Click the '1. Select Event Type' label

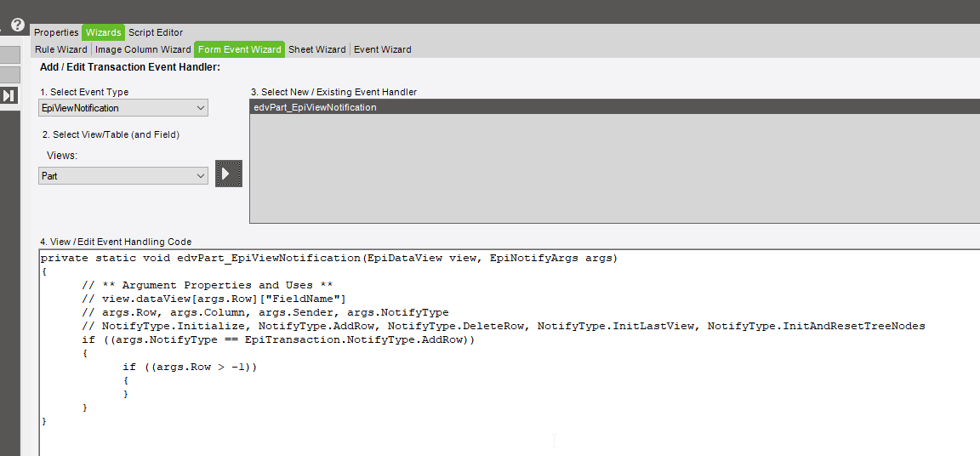click(83, 92)
